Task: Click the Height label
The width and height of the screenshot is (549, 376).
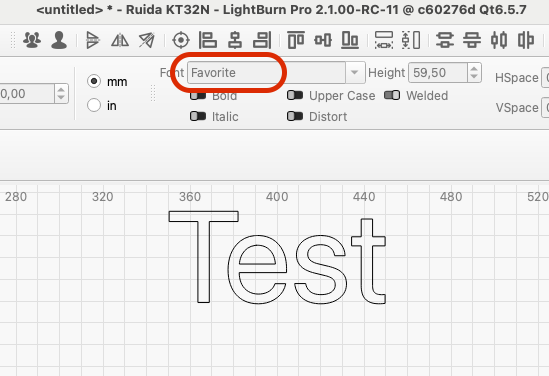Action: pos(387,72)
